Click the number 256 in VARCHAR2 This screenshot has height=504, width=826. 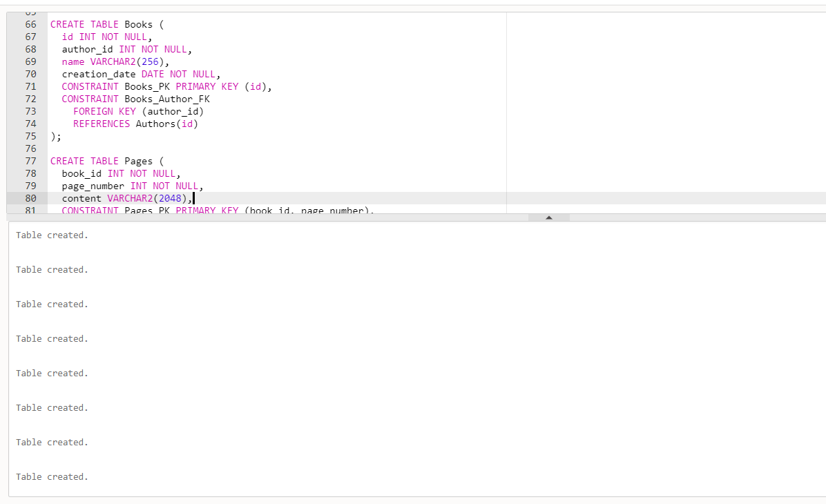point(150,61)
